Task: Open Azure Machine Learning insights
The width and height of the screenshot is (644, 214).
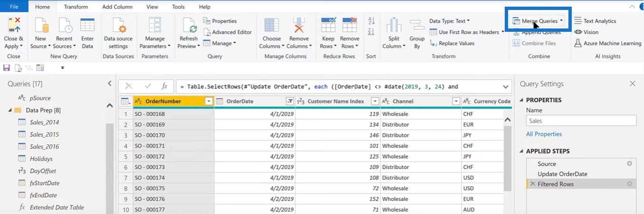Action: 608,43
